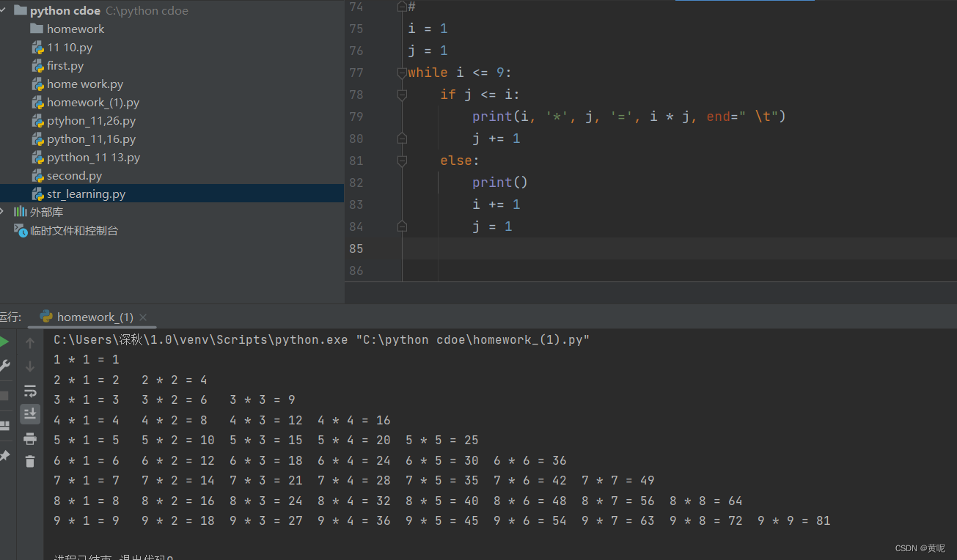
Task: Click the python.exe command path in console
Action: [x=202, y=339]
